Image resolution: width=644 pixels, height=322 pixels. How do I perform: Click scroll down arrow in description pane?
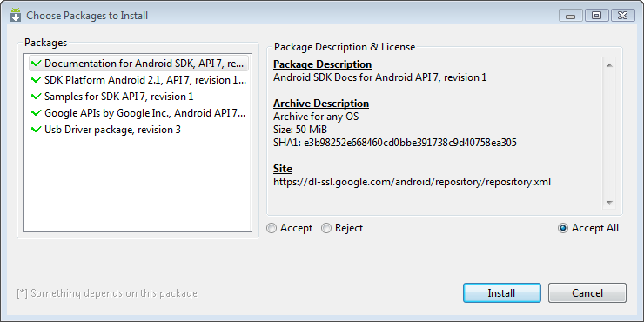point(609,203)
